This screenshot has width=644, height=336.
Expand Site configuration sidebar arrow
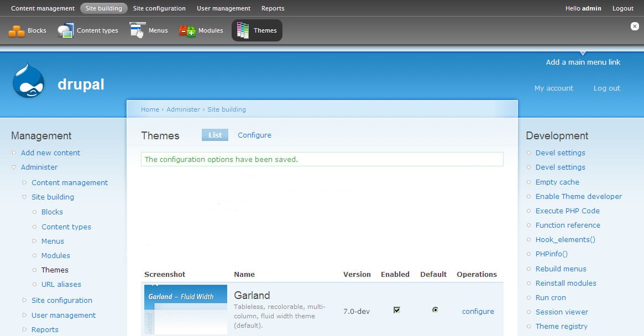pos(25,300)
